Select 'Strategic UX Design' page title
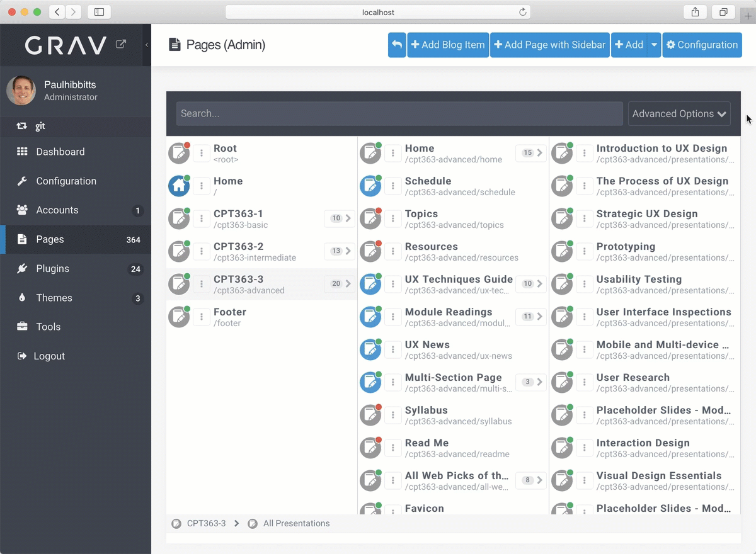The height and width of the screenshot is (554, 756). (x=647, y=214)
